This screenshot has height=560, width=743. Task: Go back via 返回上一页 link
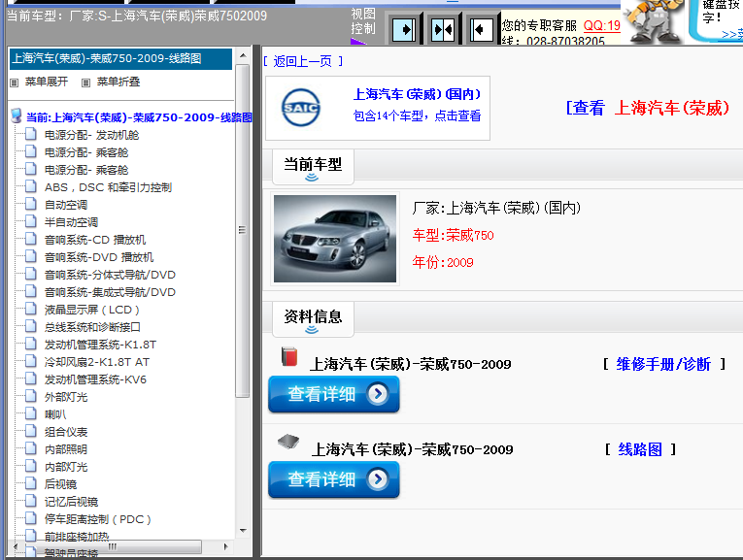303,61
